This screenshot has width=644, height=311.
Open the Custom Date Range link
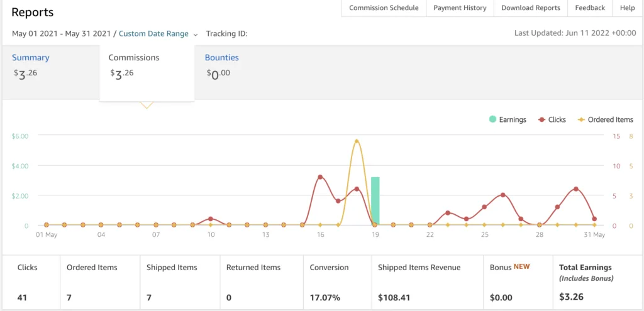(x=153, y=34)
